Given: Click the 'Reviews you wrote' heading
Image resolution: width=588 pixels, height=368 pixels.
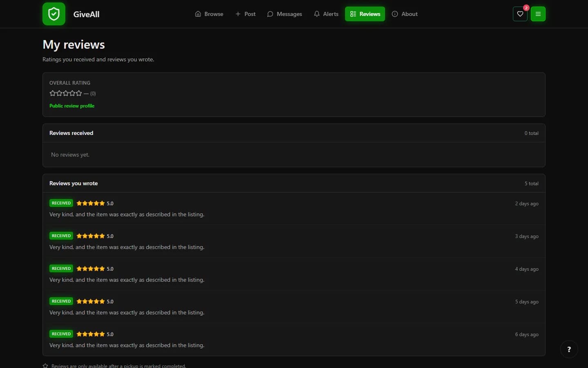Looking at the screenshot, I should [x=73, y=183].
